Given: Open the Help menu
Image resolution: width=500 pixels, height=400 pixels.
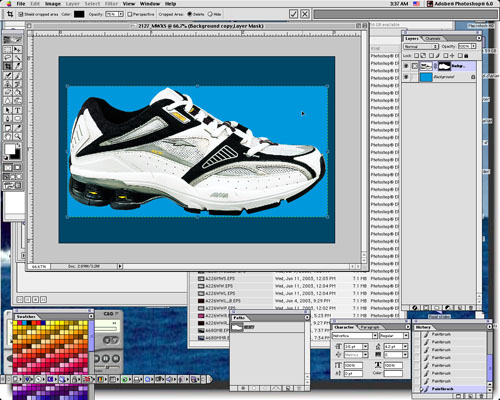Looking at the screenshot, I should pos(170,4).
